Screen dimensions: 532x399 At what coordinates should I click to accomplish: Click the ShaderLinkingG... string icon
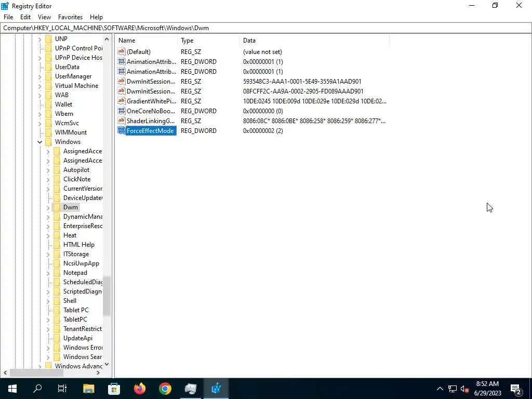click(x=122, y=121)
